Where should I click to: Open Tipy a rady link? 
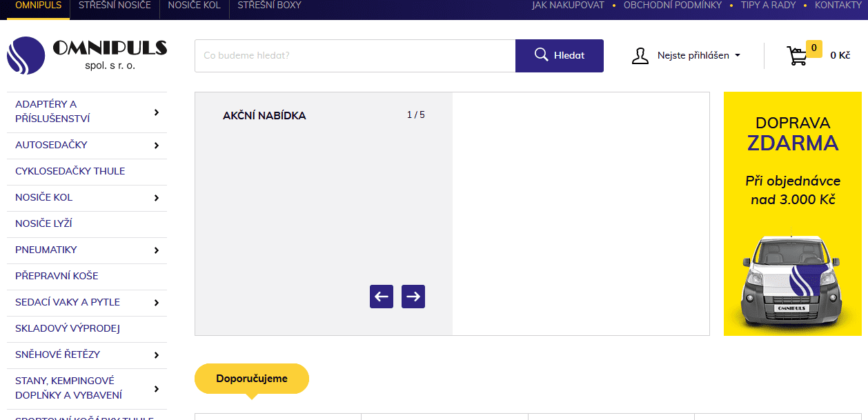(x=768, y=6)
